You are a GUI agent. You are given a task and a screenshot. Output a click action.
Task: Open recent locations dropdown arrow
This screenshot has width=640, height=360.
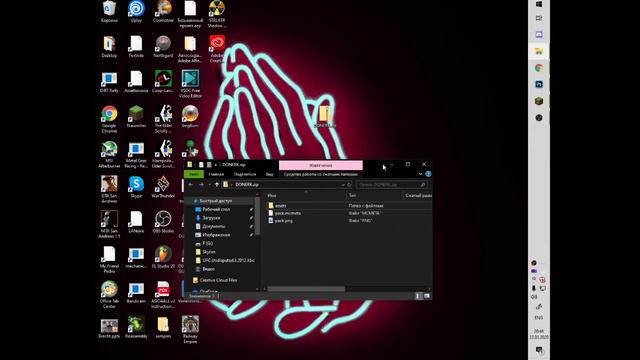(209, 185)
